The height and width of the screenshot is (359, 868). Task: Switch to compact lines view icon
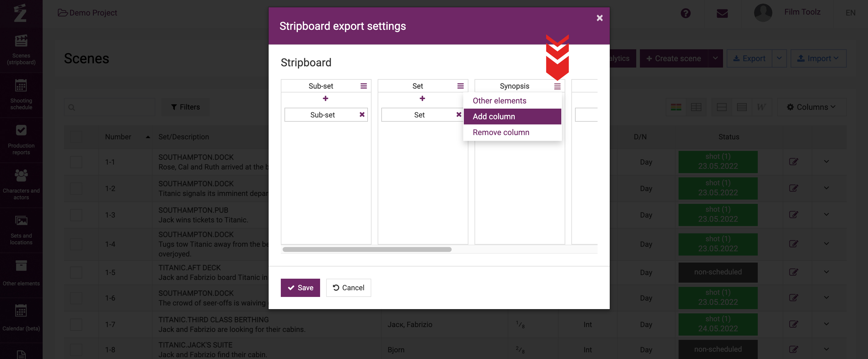(x=742, y=107)
